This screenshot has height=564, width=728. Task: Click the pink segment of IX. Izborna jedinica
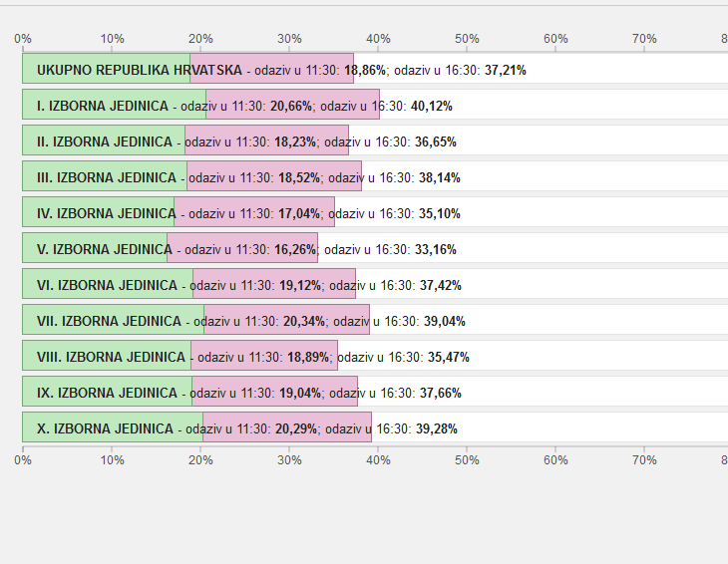(x=274, y=392)
